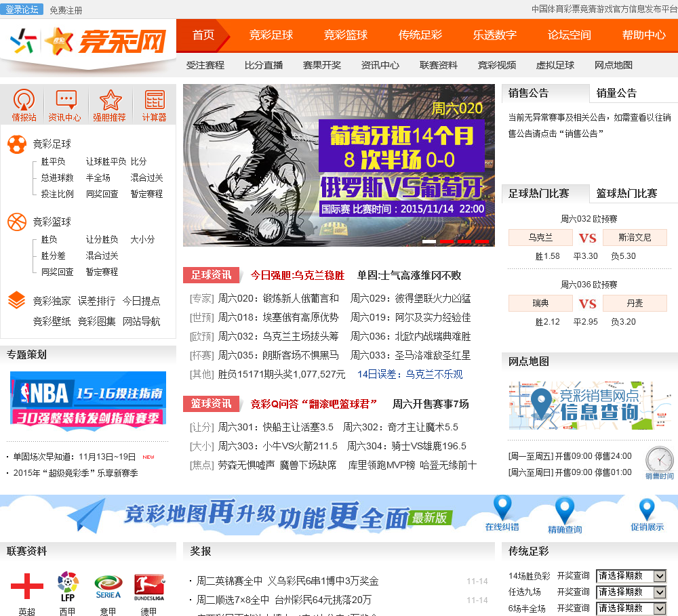Screen dimensions: 678x616
Task: Open the LFP 西甲 league icon
Action: coord(68,587)
